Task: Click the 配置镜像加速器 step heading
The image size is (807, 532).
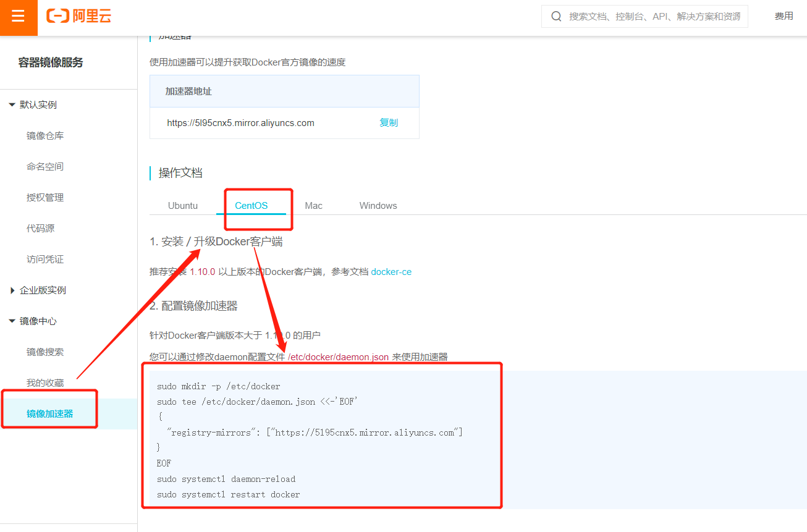Action: click(x=193, y=306)
